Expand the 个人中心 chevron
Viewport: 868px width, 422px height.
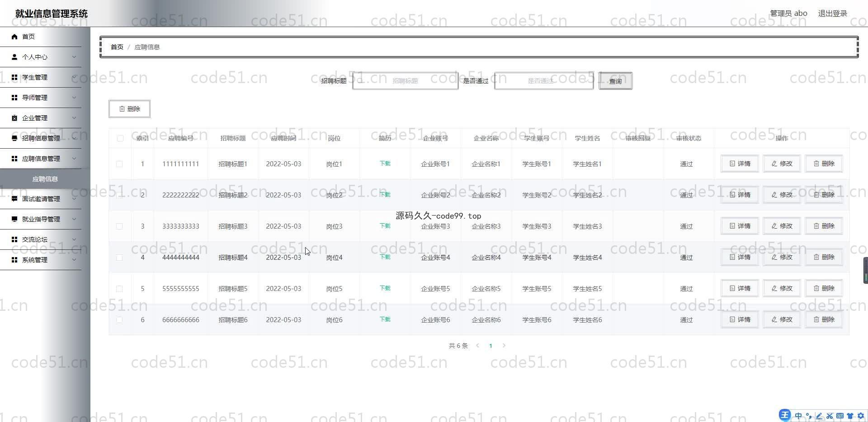point(74,57)
